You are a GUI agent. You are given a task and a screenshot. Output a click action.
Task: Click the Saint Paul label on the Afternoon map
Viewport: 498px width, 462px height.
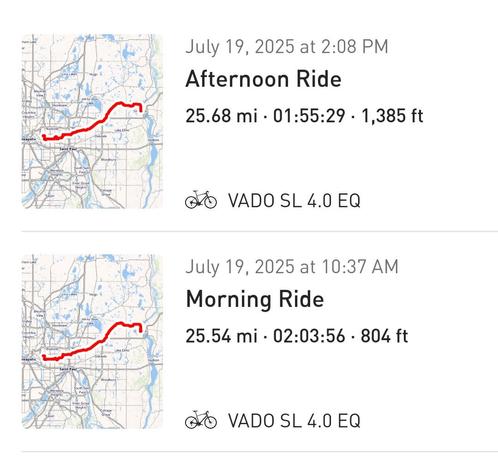pos(68,149)
